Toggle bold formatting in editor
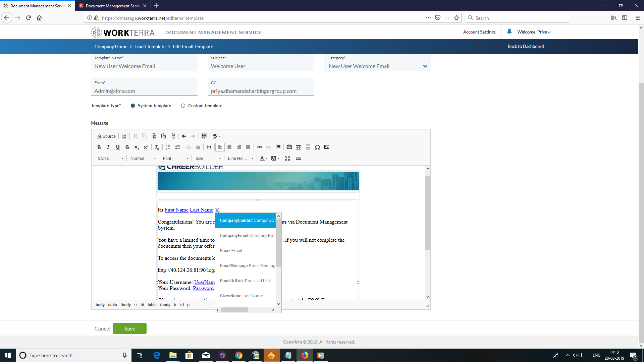This screenshot has width=644, height=362. [x=99, y=147]
